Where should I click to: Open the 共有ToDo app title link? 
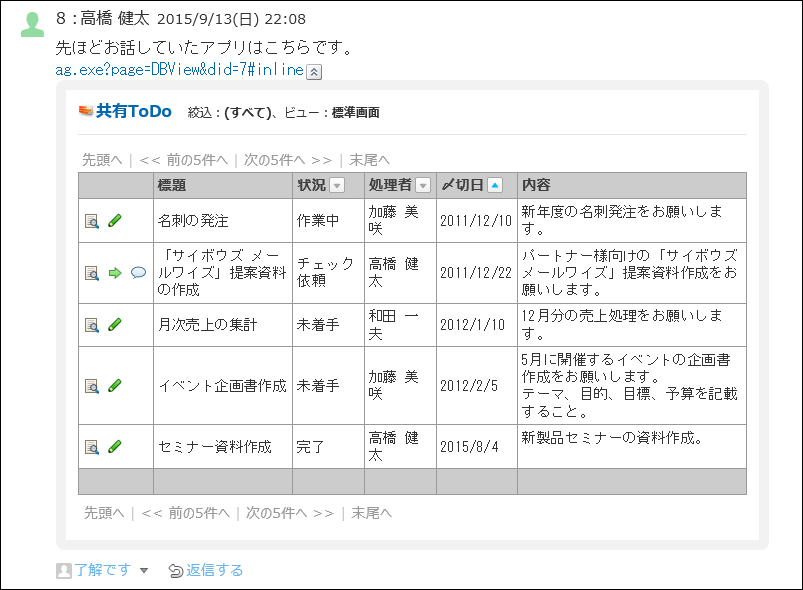(x=134, y=111)
